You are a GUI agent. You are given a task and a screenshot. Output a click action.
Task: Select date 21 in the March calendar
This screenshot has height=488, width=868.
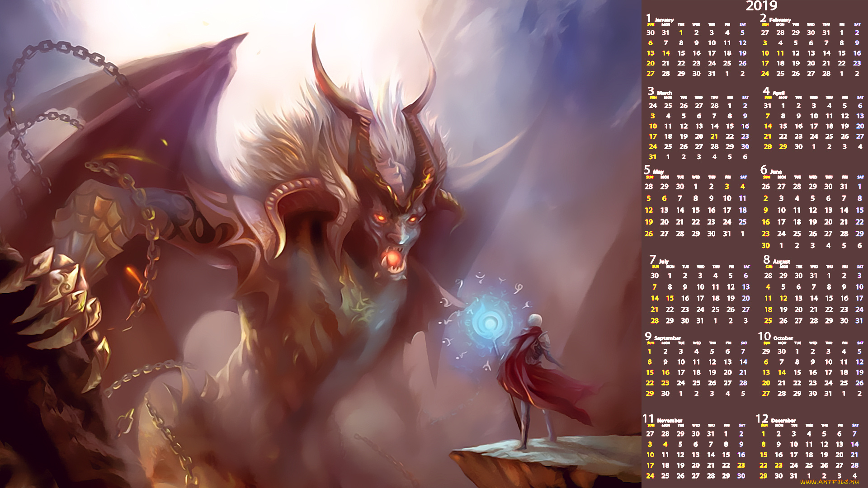714,136
